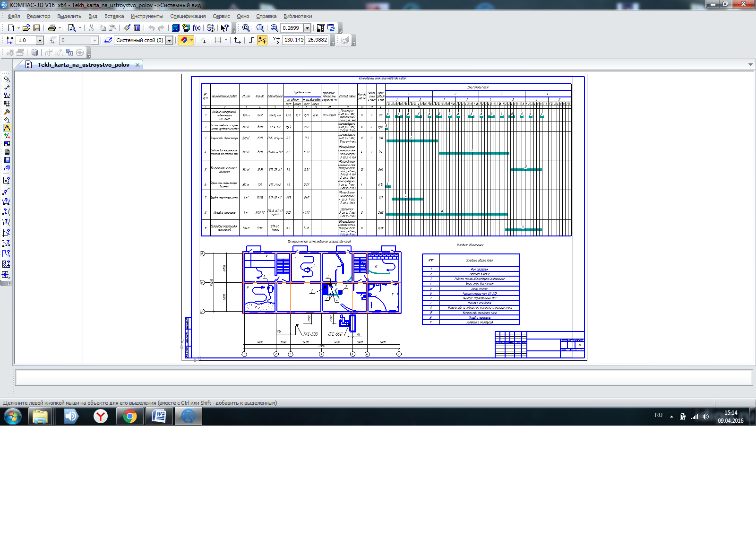Close the Tekh_karta_na_ustroystvo_polov tab
The image size is (756, 549).
(x=137, y=65)
